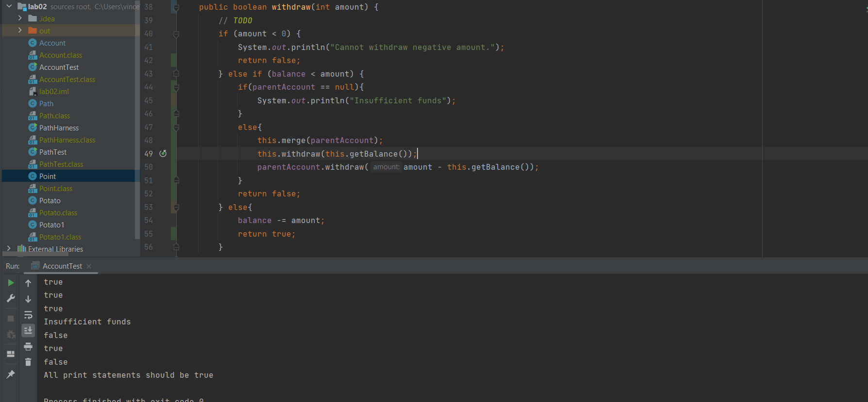Open the Potato1 class file
The width and height of the screenshot is (868, 402).
[51, 225]
